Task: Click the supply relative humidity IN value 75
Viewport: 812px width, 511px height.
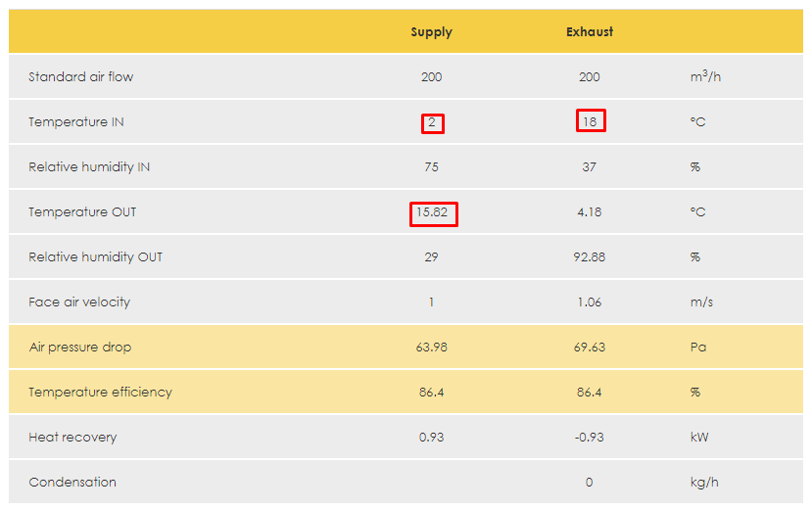Action: [431, 167]
